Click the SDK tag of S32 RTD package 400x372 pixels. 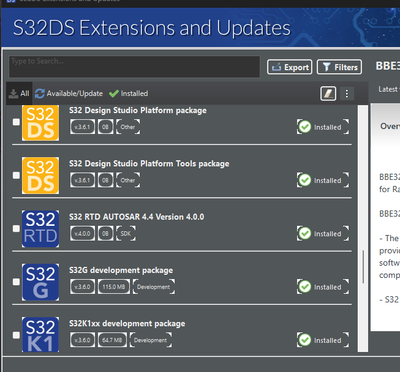126,234
